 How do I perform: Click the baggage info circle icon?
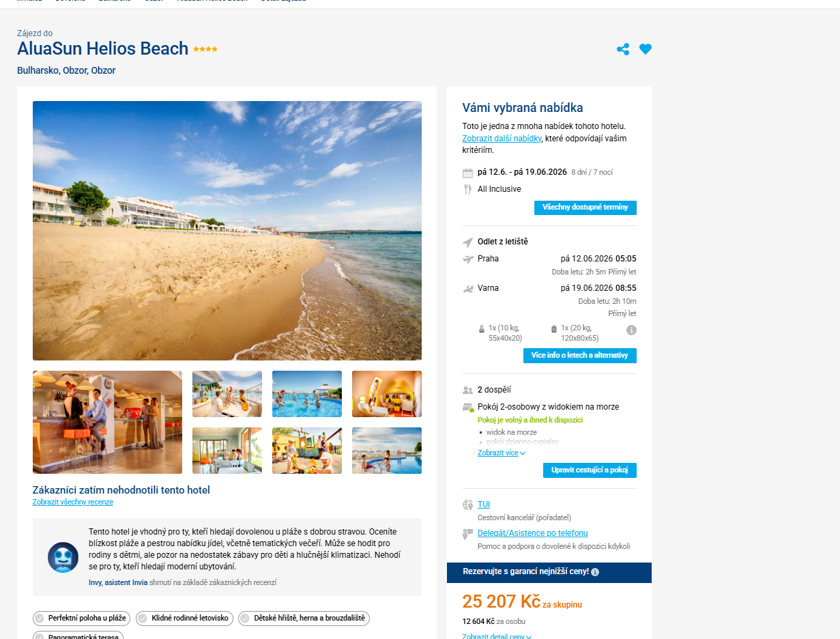(631, 330)
